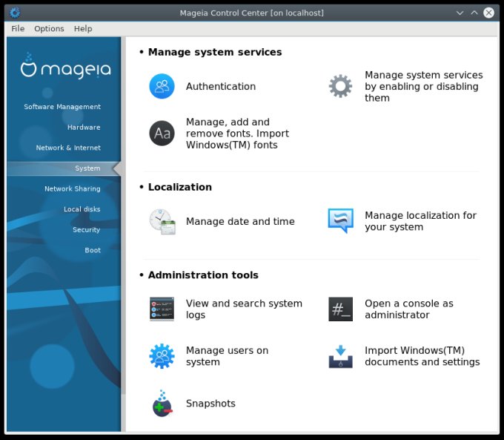Open the administrator console icon
The width and height of the screenshot is (504, 440).
[340, 309]
